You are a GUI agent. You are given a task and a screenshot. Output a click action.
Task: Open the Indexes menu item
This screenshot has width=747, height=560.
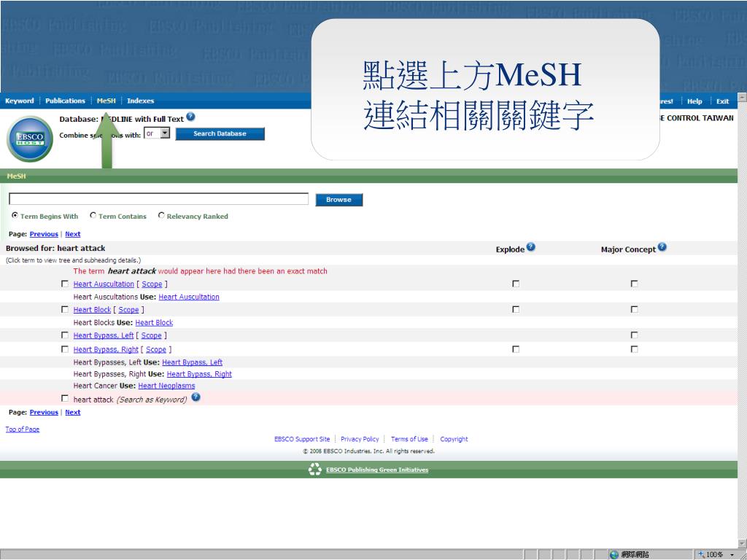[141, 101]
